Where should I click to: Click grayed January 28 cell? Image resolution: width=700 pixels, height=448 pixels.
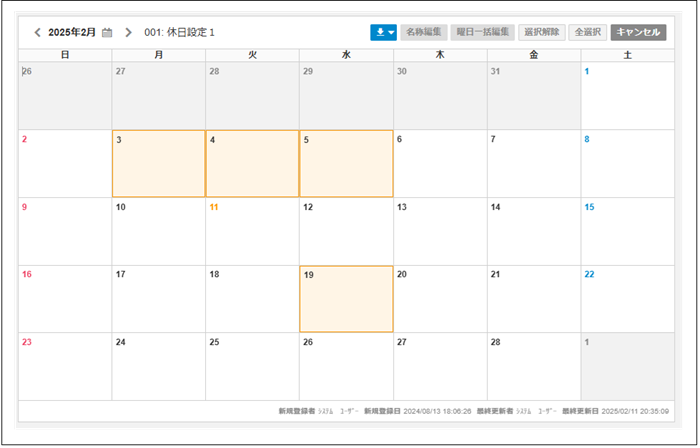252,96
